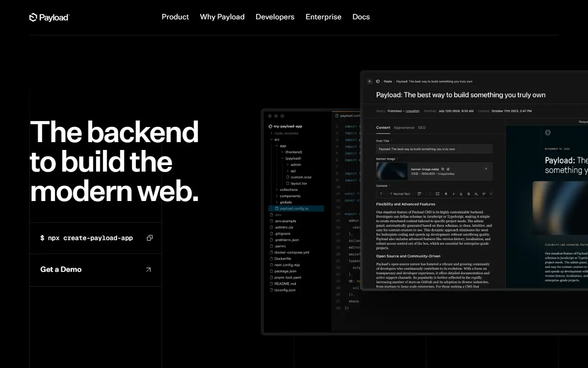Switch to the SEO tab
This screenshot has width=588, height=368.
click(422, 127)
